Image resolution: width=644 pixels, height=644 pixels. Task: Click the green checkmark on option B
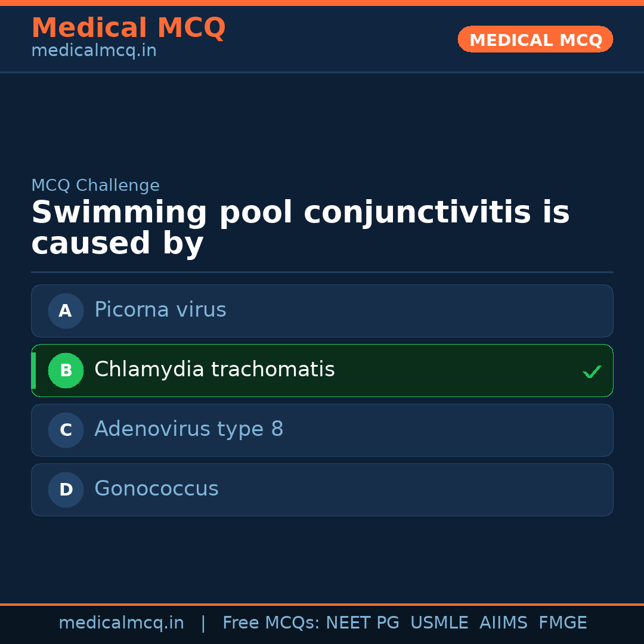(x=592, y=371)
